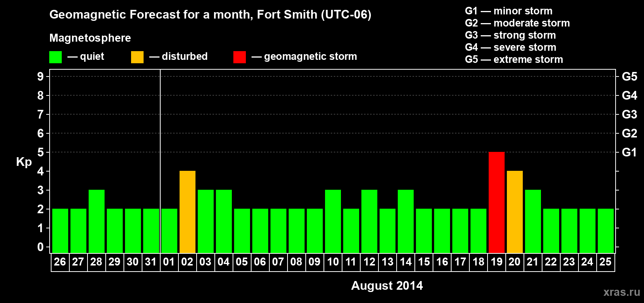644x303 pixels.
Task: Click the 'August 2014' month label
Action: [x=387, y=286]
